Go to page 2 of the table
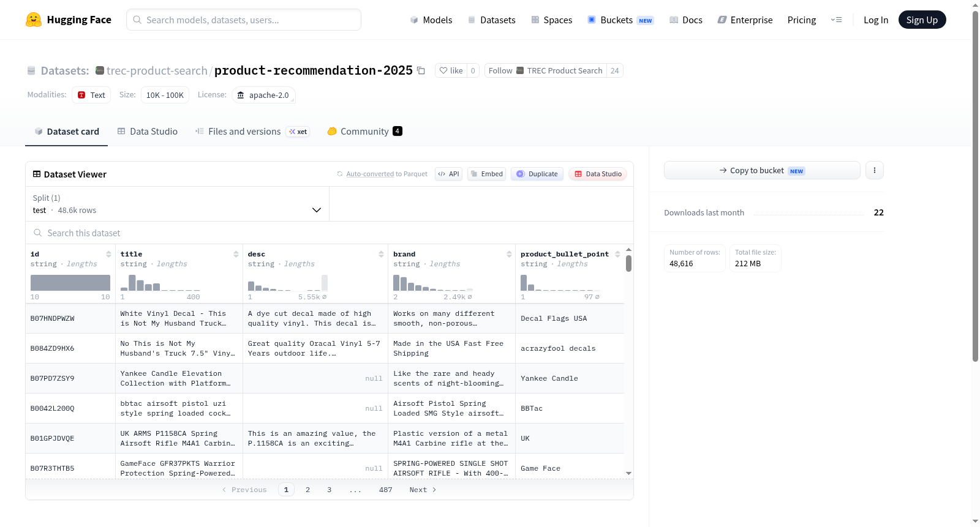 pyautogui.click(x=307, y=490)
